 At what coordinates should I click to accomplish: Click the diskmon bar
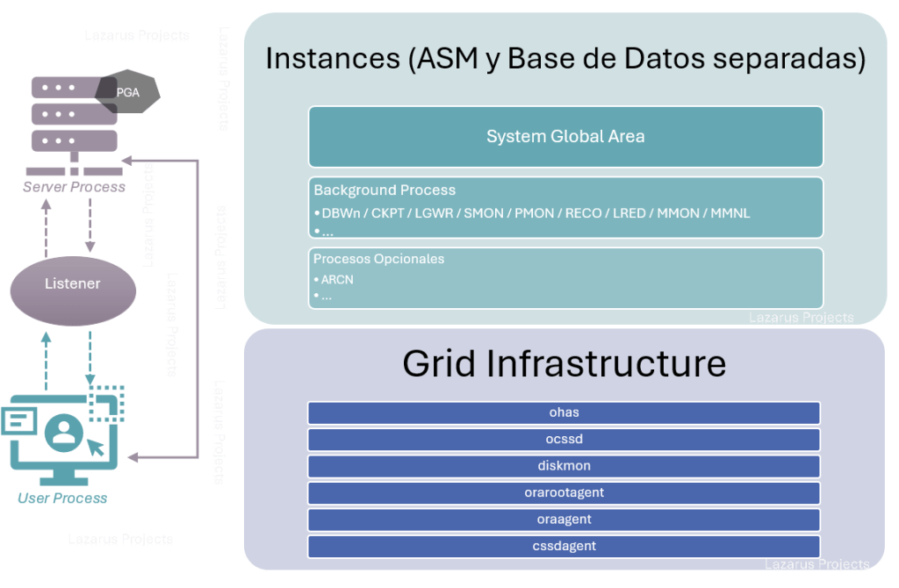coord(564,466)
